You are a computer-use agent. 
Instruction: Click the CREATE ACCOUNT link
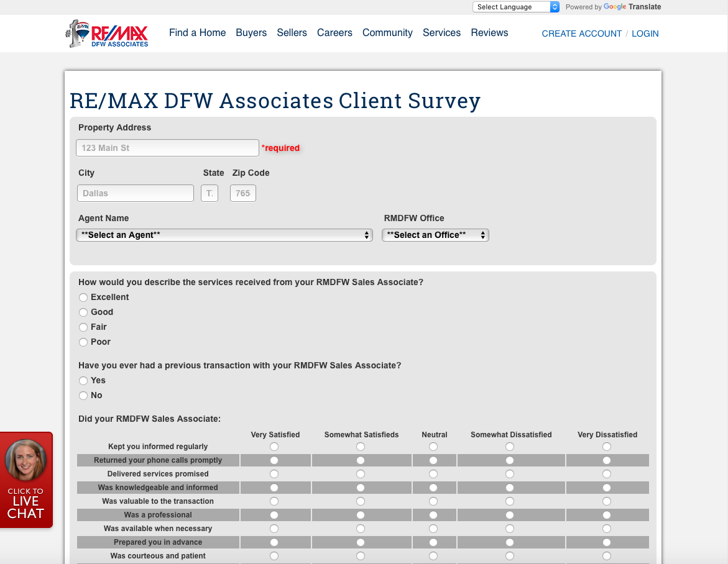(x=581, y=34)
